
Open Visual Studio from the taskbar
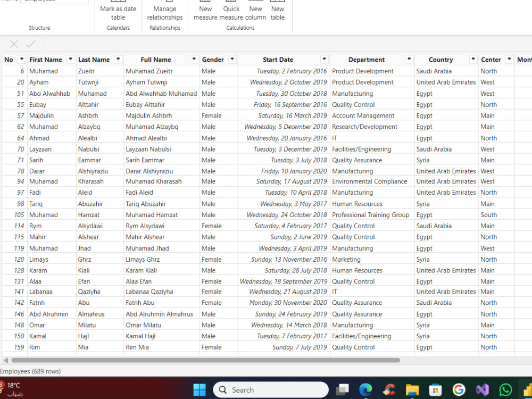point(482,390)
